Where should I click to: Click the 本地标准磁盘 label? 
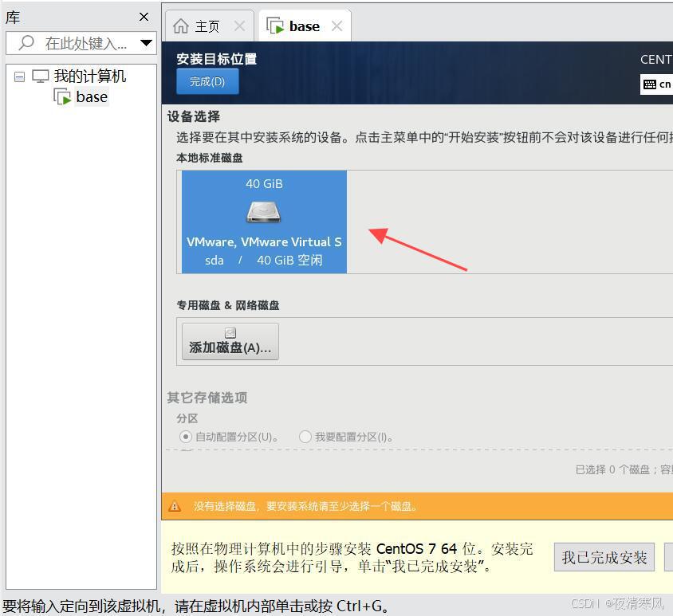pyautogui.click(x=210, y=158)
